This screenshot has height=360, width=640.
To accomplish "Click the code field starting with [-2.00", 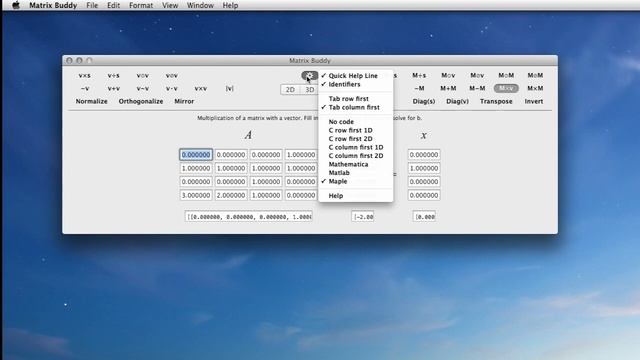I will (363, 217).
